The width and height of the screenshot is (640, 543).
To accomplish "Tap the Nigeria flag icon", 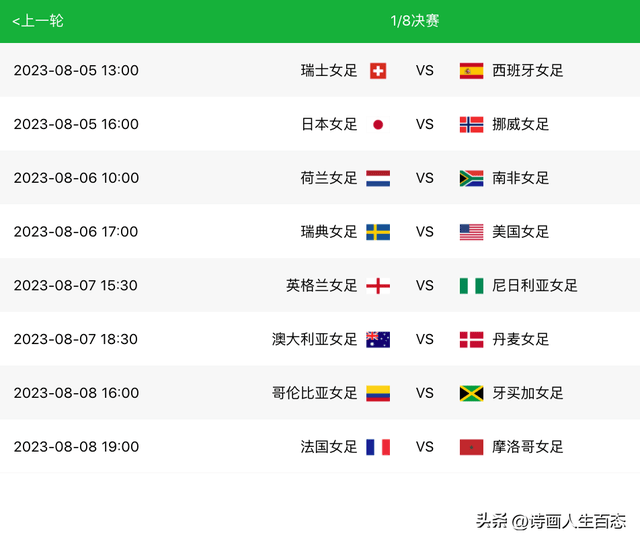I will click(x=471, y=286).
